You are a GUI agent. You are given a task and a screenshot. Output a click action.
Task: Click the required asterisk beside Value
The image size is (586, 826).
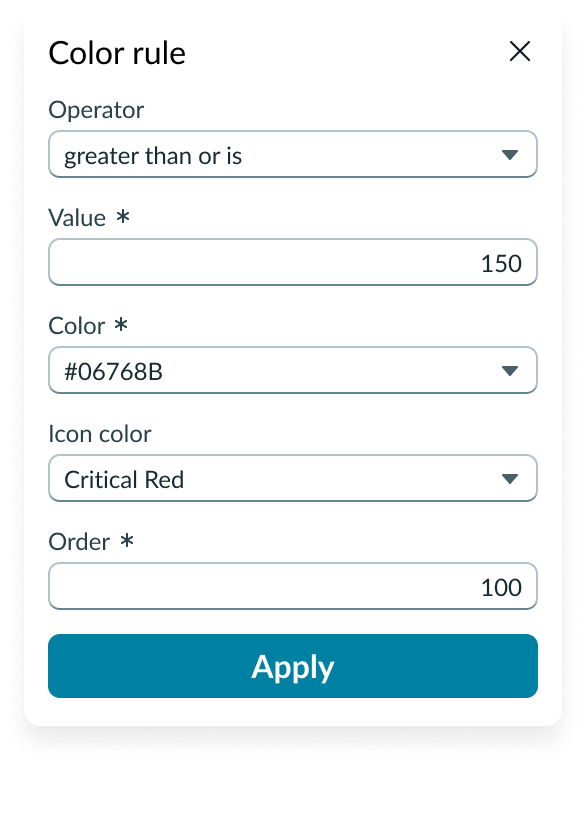click(126, 217)
